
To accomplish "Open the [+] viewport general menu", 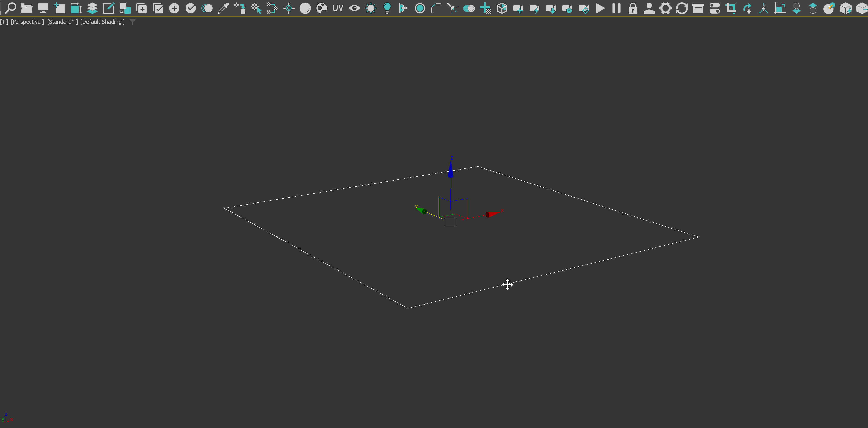I will pos(4,22).
